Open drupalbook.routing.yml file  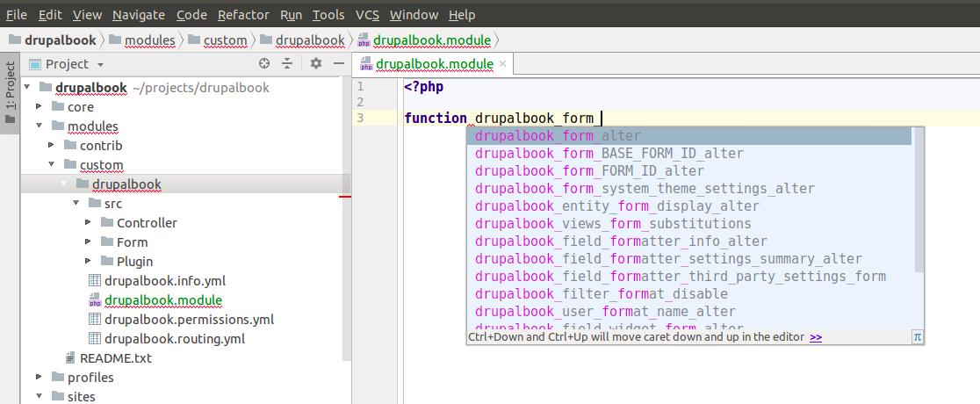pyautogui.click(x=175, y=339)
